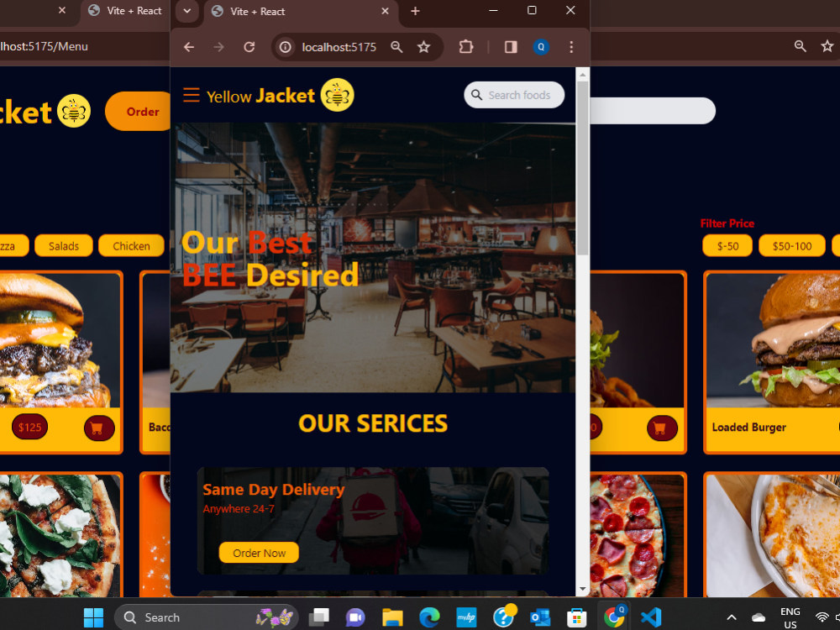This screenshot has width=840, height=630.
Task: Toggle the browser side panel
Action: 511,47
